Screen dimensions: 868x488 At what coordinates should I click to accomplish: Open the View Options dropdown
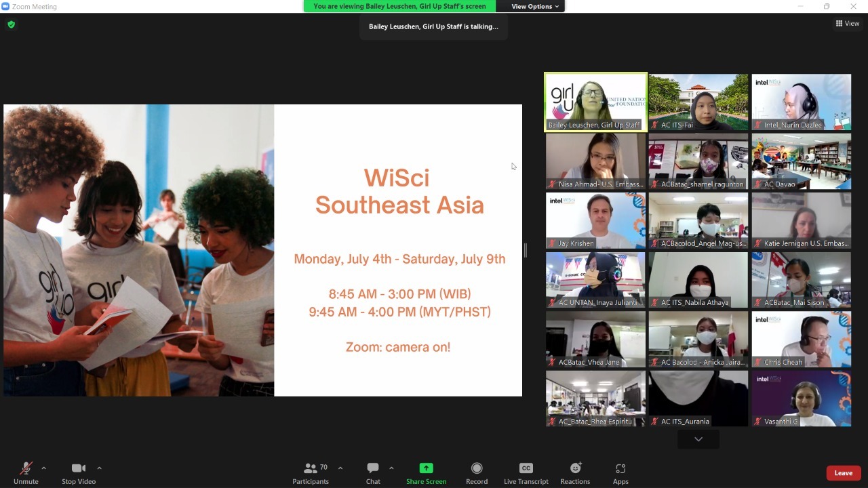[x=535, y=6]
